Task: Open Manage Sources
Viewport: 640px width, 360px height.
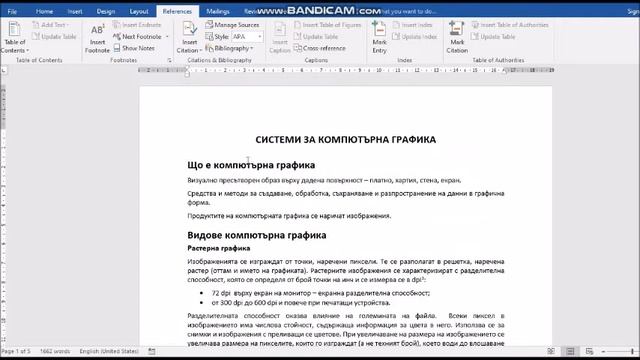Action: [x=232, y=25]
